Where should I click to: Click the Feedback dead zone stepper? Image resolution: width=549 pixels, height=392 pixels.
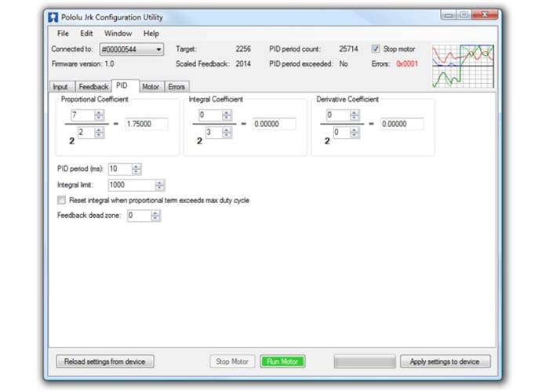[155, 216]
